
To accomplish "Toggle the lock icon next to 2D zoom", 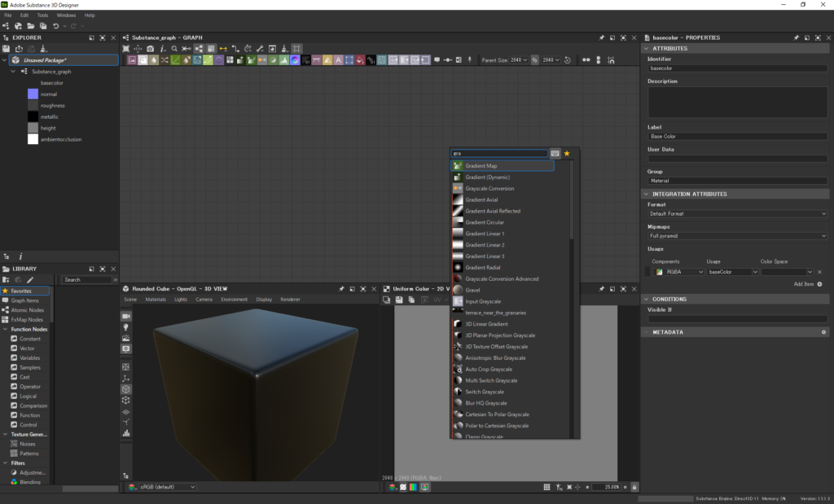I will click(634, 487).
